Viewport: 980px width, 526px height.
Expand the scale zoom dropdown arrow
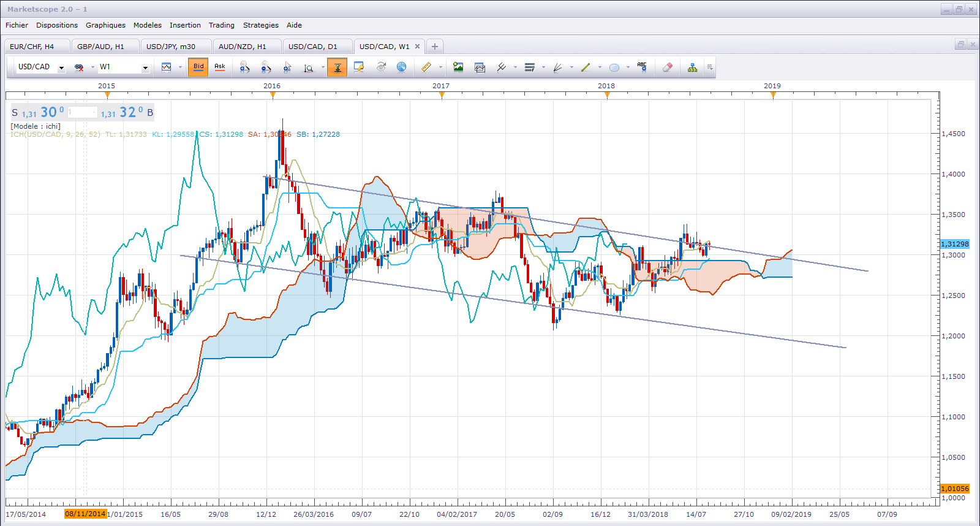click(x=323, y=67)
